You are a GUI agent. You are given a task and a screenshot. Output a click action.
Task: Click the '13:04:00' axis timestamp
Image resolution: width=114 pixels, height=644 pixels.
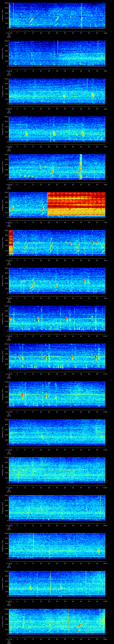coord(9,147)
